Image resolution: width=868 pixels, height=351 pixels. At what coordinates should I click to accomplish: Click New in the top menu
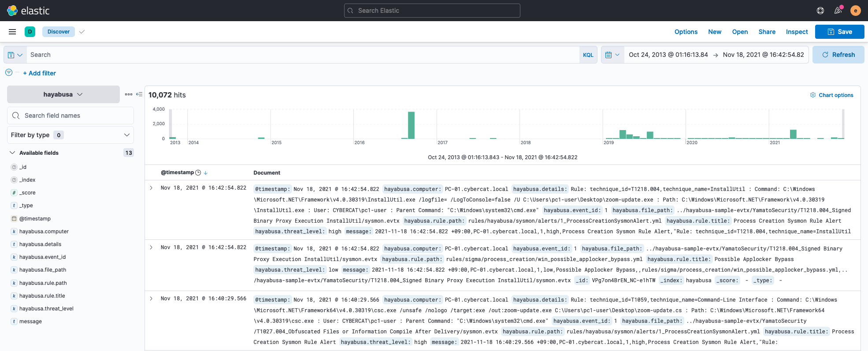pyautogui.click(x=715, y=32)
